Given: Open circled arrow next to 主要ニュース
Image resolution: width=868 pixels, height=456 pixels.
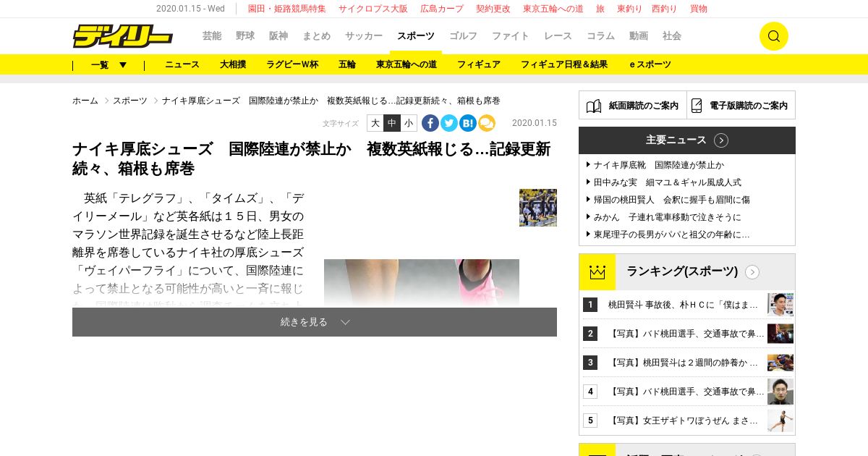Looking at the screenshot, I should point(721,140).
